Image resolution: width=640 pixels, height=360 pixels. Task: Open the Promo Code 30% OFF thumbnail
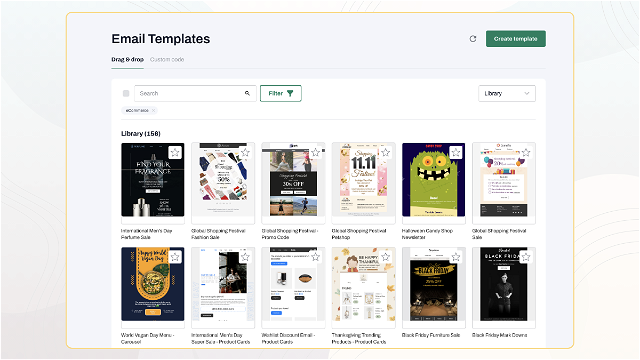click(x=293, y=184)
